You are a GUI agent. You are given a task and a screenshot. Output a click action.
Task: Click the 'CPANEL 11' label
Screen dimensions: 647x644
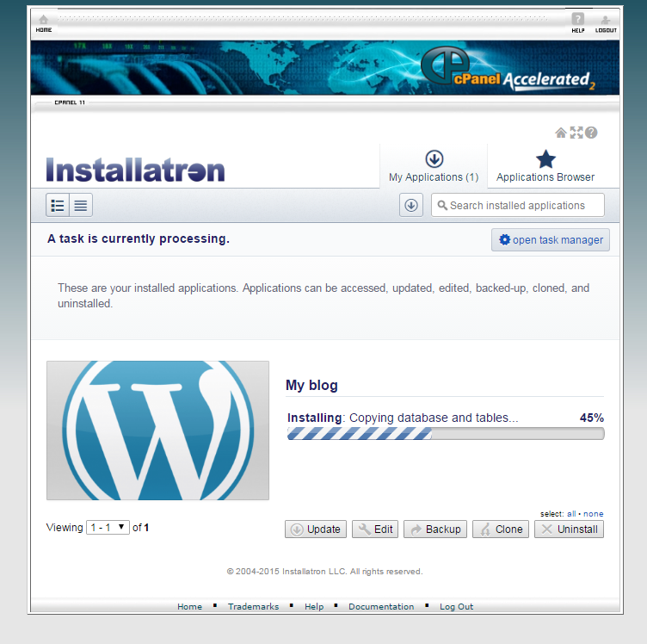coord(70,102)
